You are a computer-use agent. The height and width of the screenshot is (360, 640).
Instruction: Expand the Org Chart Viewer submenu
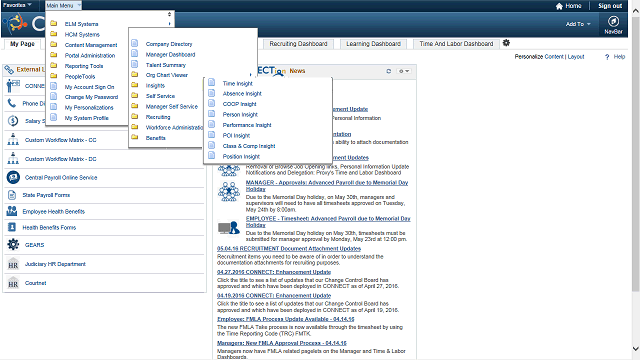click(x=167, y=75)
